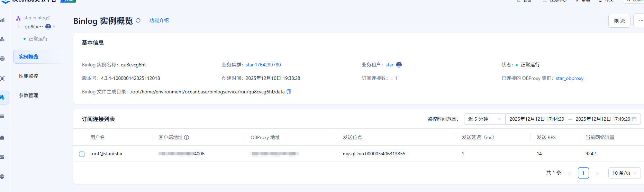644x192 pixels.
Task: Click the tenant icon next to star
Action: click(399, 65)
